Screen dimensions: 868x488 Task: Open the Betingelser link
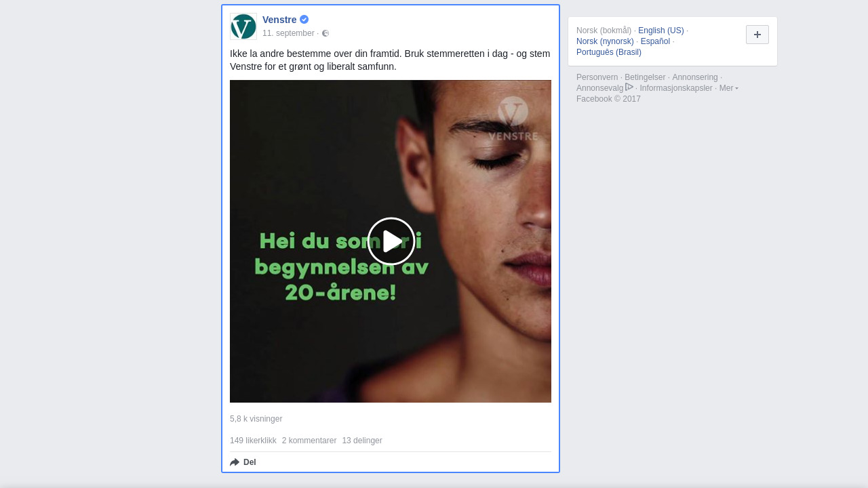645,77
